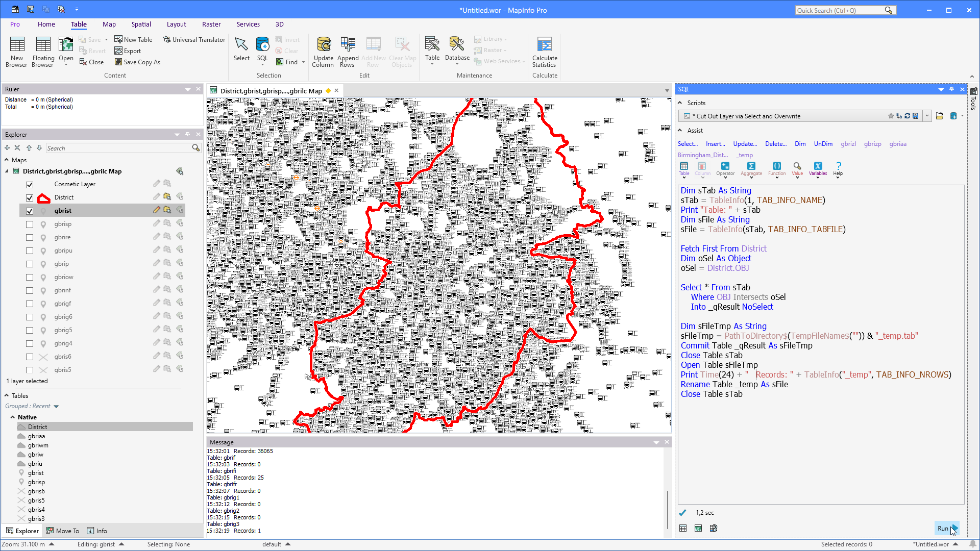Enable the gbrisp layer checkbox

[x=30, y=224]
